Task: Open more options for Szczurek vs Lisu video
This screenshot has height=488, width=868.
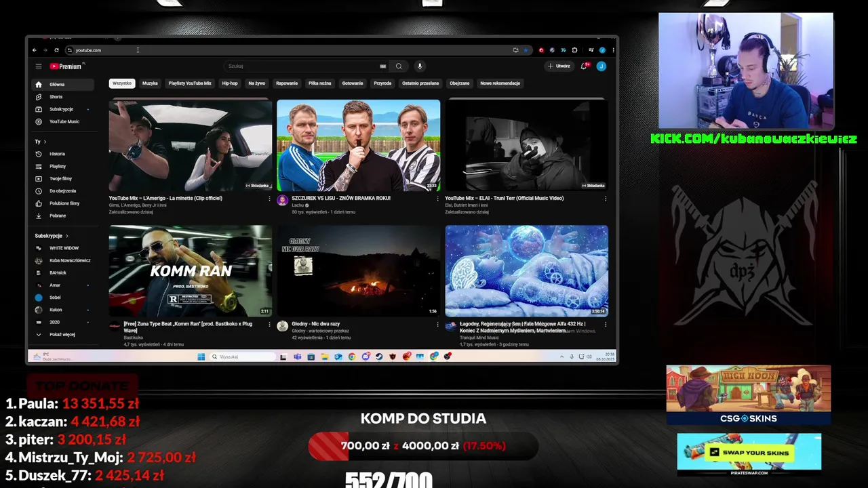Action: click(x=437, y=199)
